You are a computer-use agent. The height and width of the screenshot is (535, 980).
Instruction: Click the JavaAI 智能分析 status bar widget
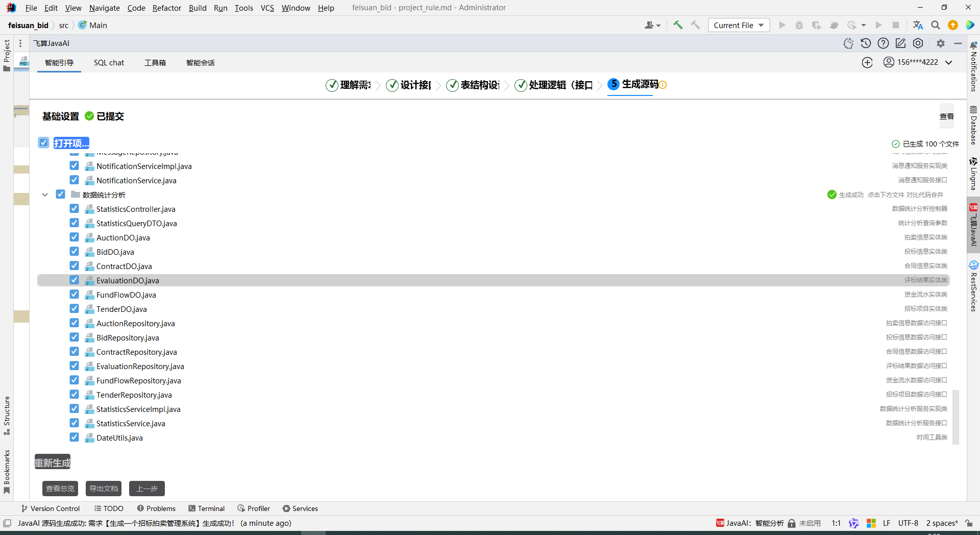750,523
